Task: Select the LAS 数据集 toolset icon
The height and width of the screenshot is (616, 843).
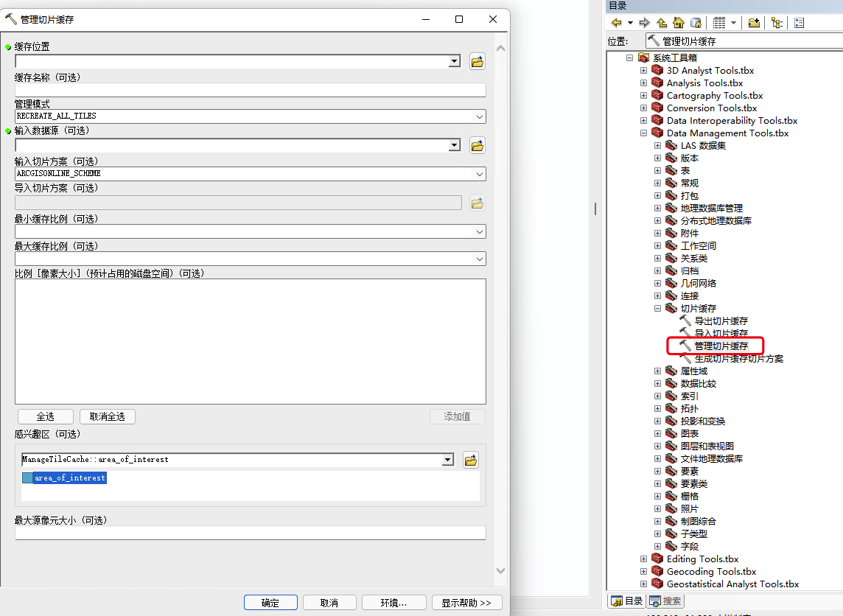Action: tap(671, 145)
